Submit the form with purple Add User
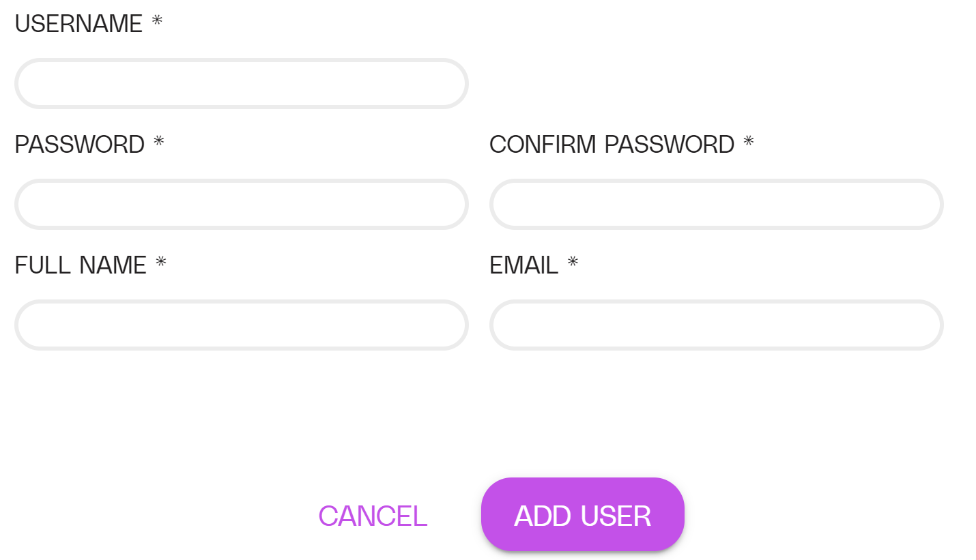Image resolution: width=976 pixels, height=560 pixels. [582, 515]
